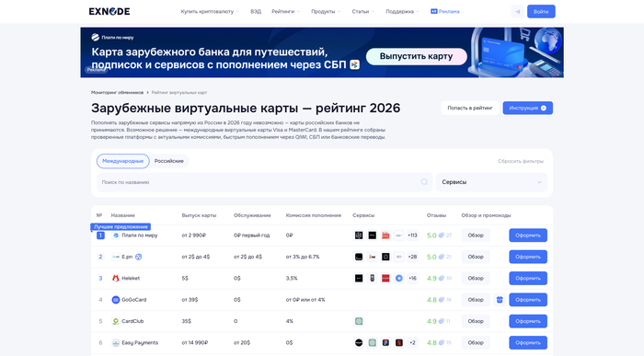Click the CardClub logo icon
The width and height of the screenshot is (644, 356).
(116, 321)
